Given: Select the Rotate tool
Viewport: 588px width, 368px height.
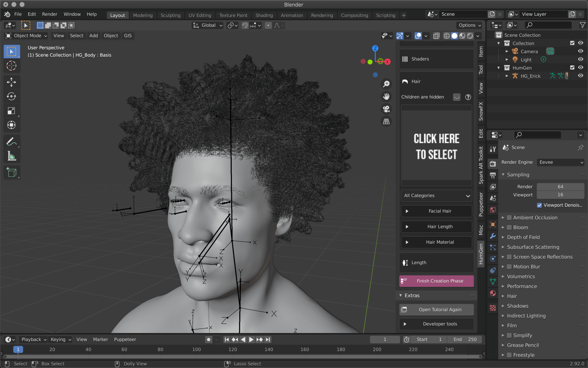Looking at the screenshot, I should point(11,96).
